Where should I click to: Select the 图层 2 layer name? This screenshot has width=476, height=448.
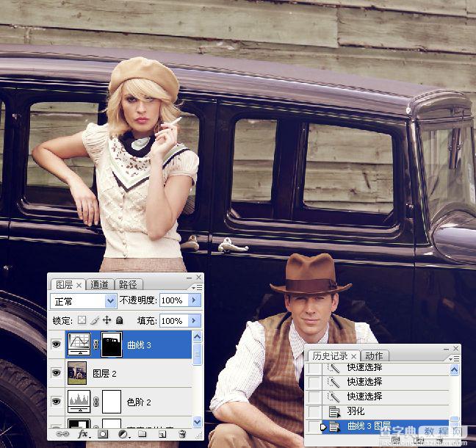(104, 373)
